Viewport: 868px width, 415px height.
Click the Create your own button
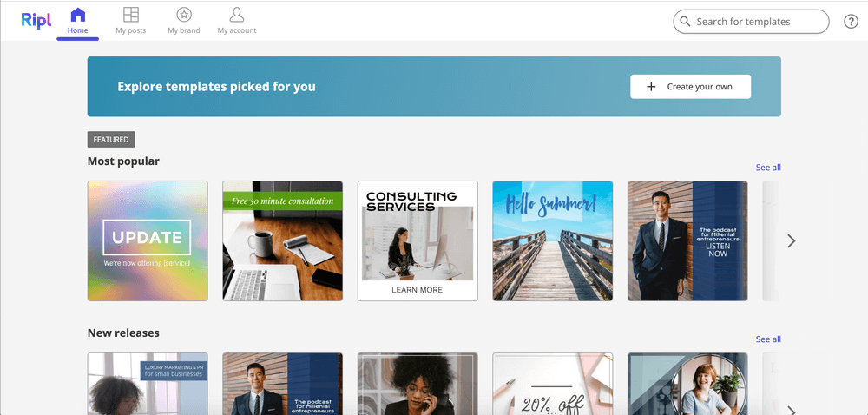(690, 86)
